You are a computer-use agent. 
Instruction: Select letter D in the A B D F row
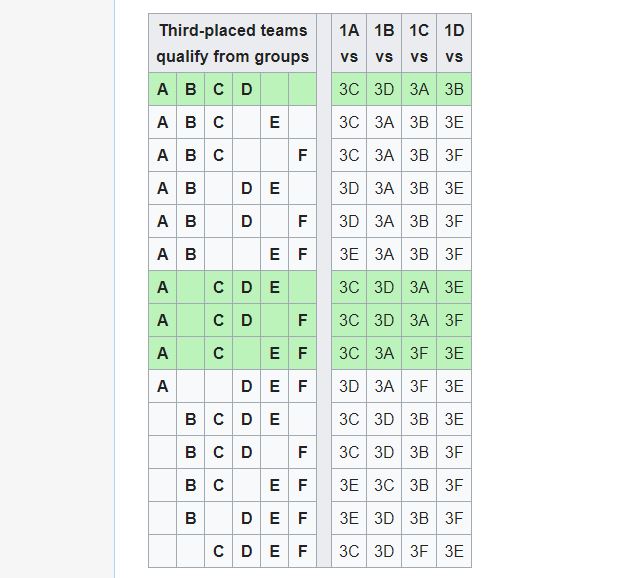[246, 221]
